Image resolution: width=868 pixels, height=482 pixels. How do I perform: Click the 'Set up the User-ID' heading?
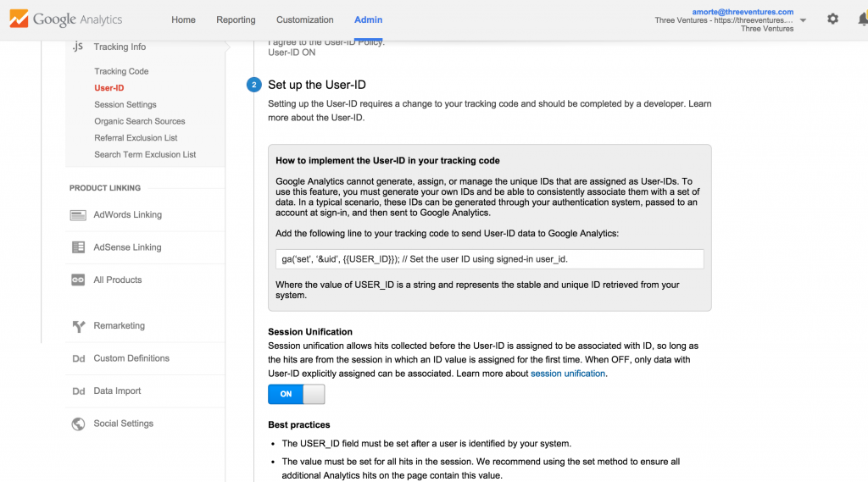coord(317,85)
